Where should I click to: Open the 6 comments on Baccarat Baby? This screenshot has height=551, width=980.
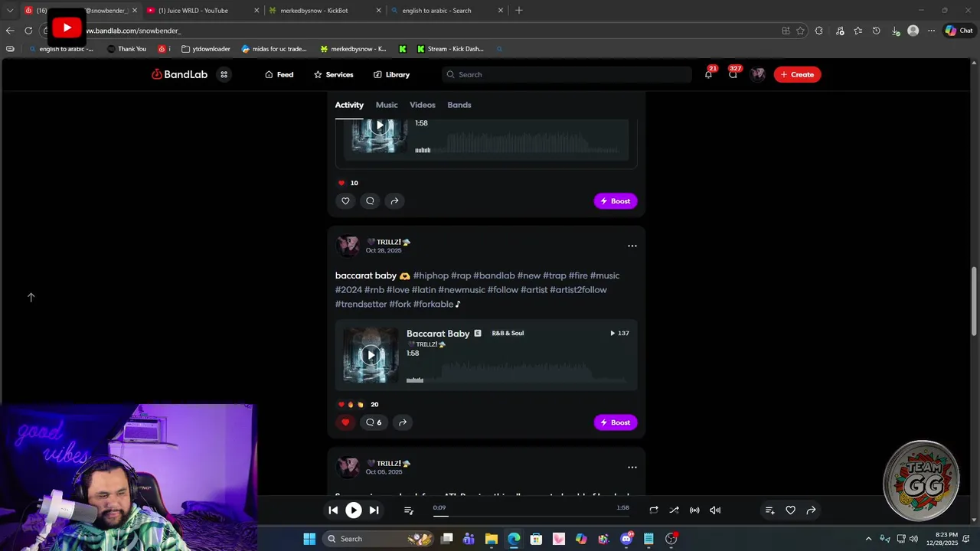coord(374,422)
